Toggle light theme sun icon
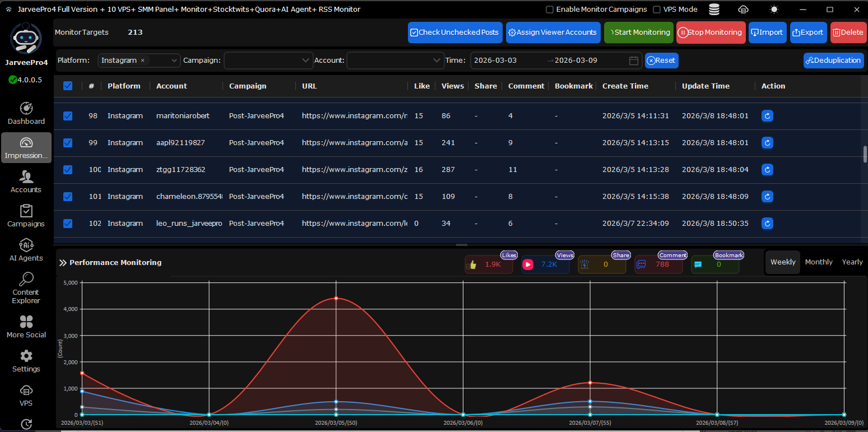The height and width of the screenshot is (432, 868). tap(774, 10)
